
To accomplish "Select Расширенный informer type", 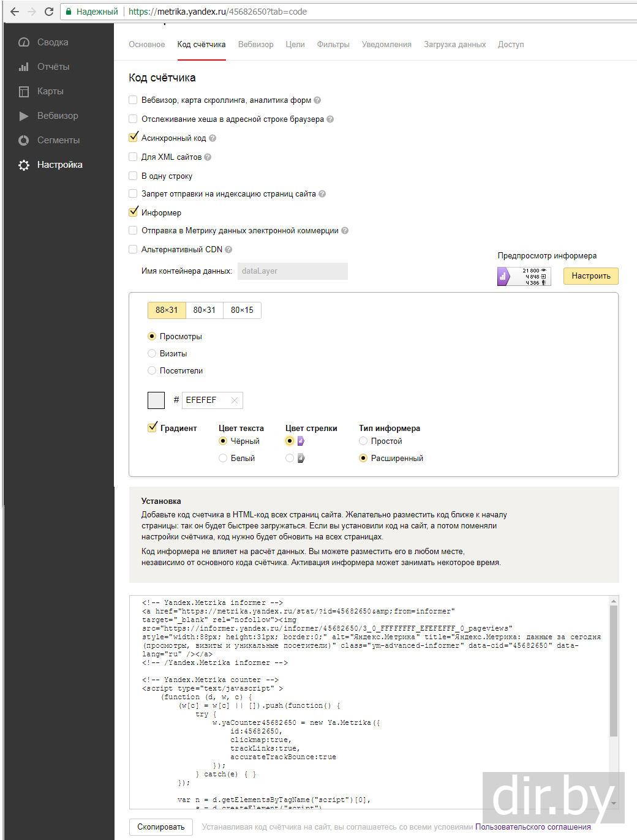I will coord(363,458).
